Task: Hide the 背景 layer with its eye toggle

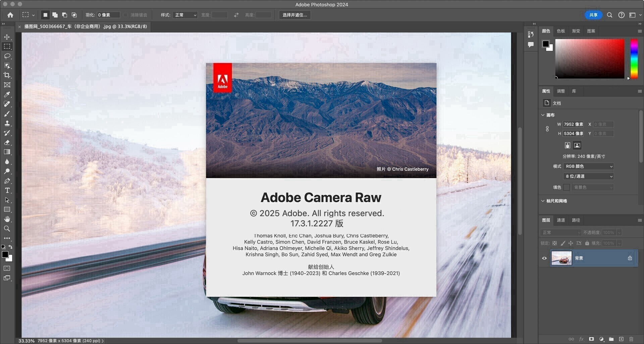Action: click(x=544, y=258)
